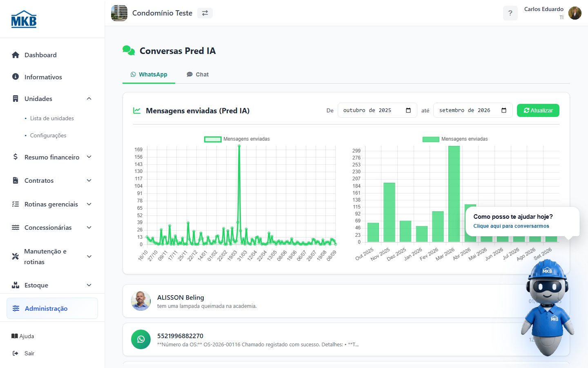This screenshot has height=368, width=588.
Task: Click Sair to log out
Action: click(x=24, y=353)
